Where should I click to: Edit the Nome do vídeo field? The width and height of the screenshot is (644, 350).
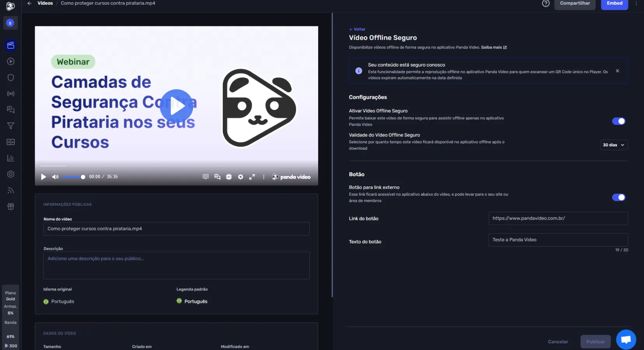point(176,229)
